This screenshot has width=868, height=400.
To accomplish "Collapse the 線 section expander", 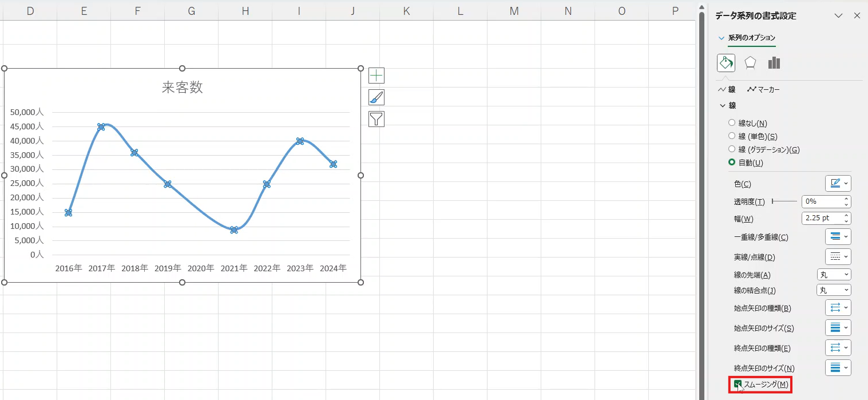I will tap(723, 106).
